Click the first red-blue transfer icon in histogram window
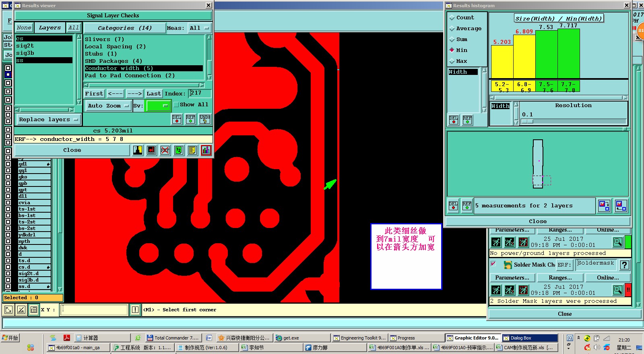This screenshot has height=354, width=644. tap(604, 206)
